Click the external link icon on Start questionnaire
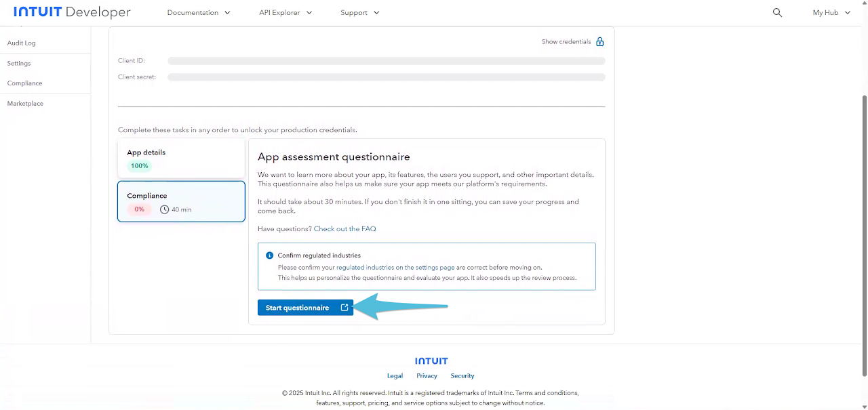Viewport: 868px width, 410px height. pyautogui.click(x=344, y=308)
